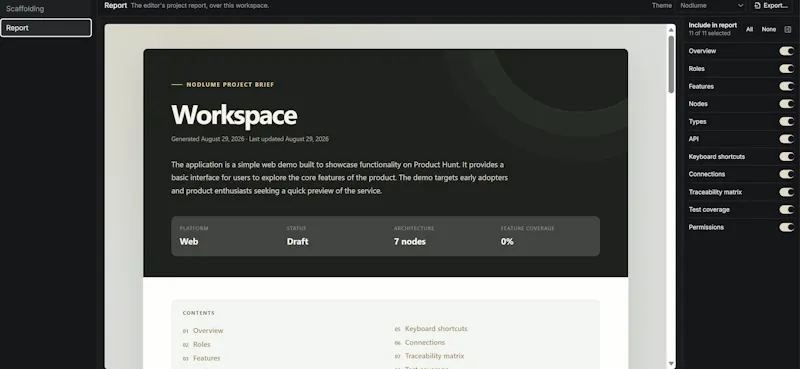Click the '11 of 11 selected' text

tap(709, 33)
